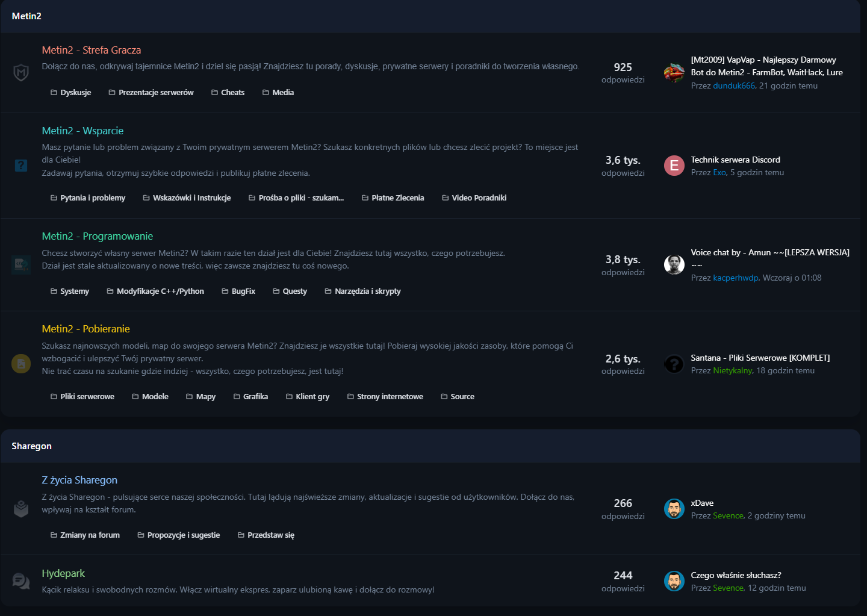The height and width of the screenshot is (616, 867).
Task: Click the Sharegon category header
Action: (32, 446)
